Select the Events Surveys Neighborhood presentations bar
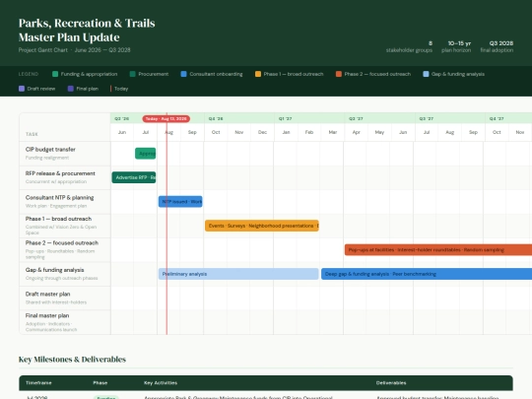Screen dimensions: 532x399 coord(262,226)
